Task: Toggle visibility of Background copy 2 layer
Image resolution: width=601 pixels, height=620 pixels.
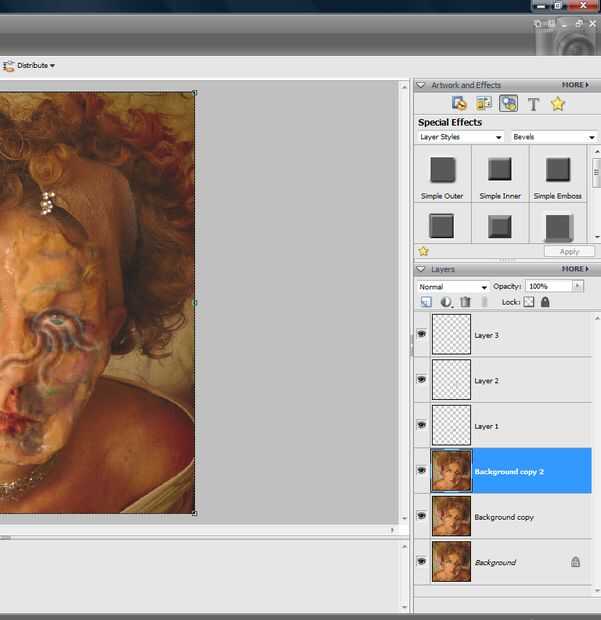Action: (421, 470)
